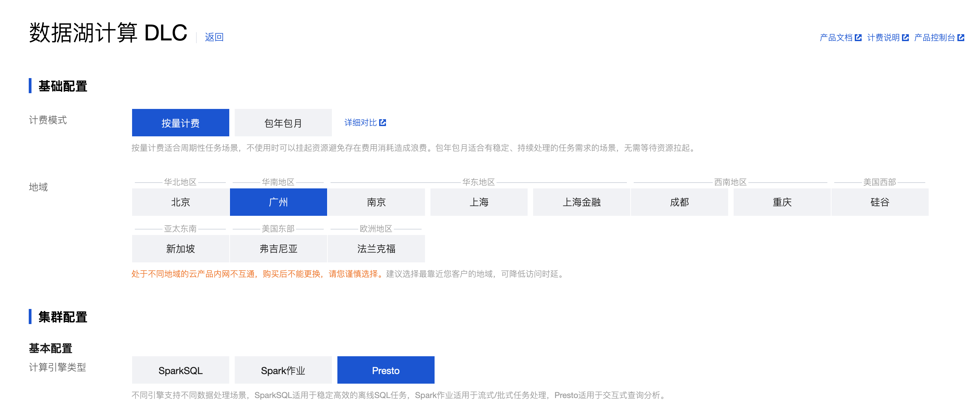Click external-link icon beside 产品文档
This screenshot has width=980, height=409.
[x=858, y=37]
